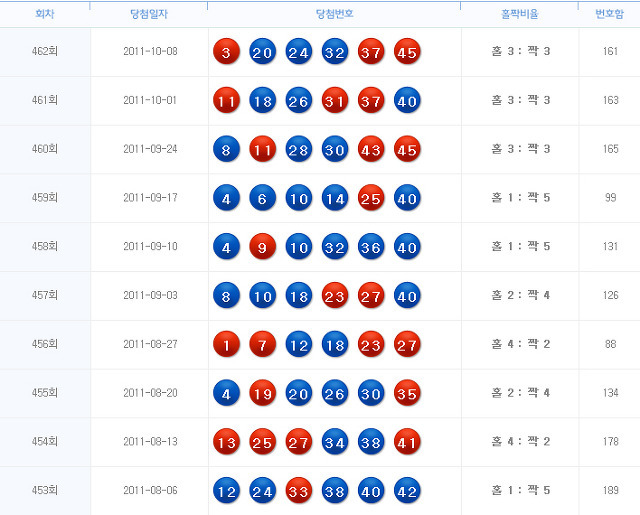Select ball 25 in the 459회 row
Viewport: 640px width, 515px height.
[371, 198]
